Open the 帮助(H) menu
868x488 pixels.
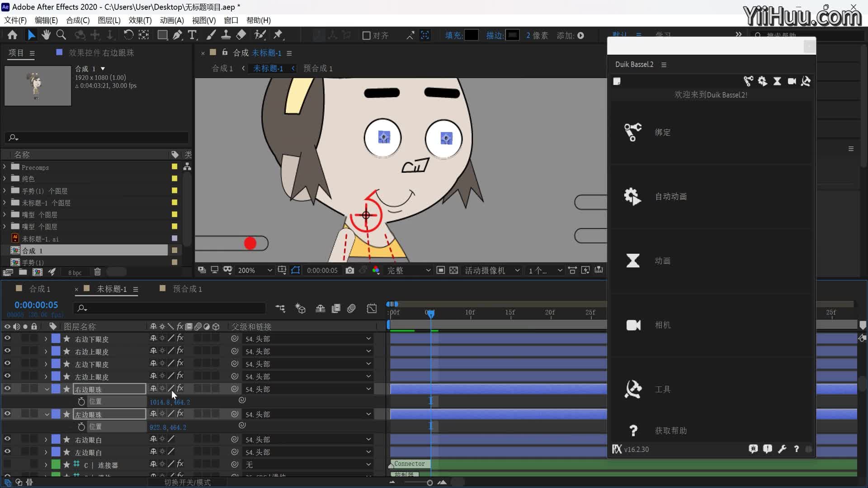(x=259, y=20)
